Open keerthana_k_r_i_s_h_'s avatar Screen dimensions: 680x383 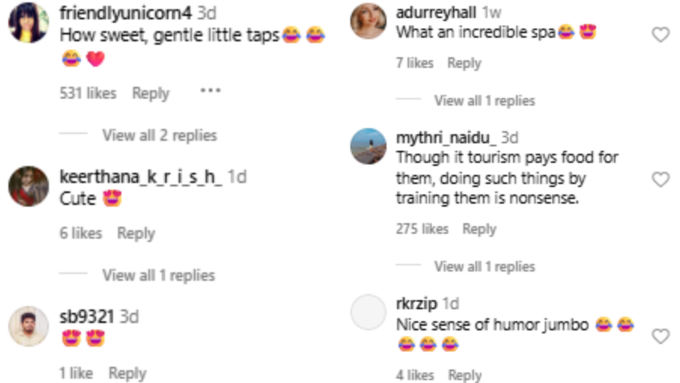point(29,186)
